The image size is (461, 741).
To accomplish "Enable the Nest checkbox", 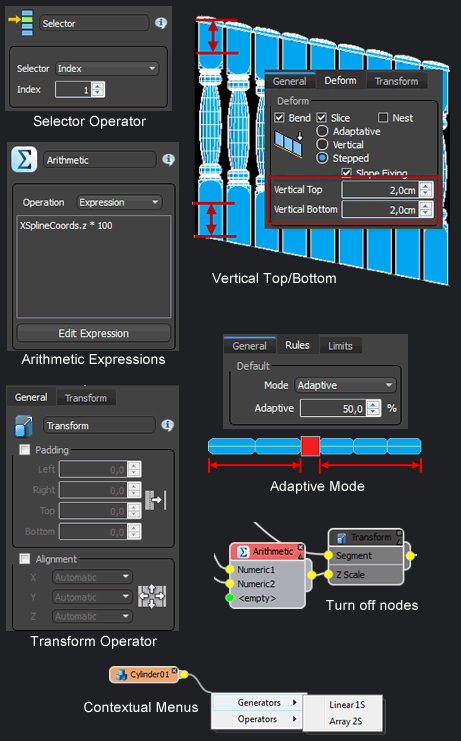I will [x=383, y=117].
